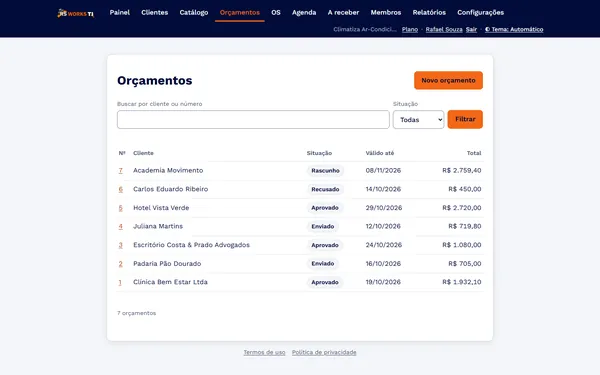Click the total R$ 2.759,40
600x375 pixels.
coord(462,170)
